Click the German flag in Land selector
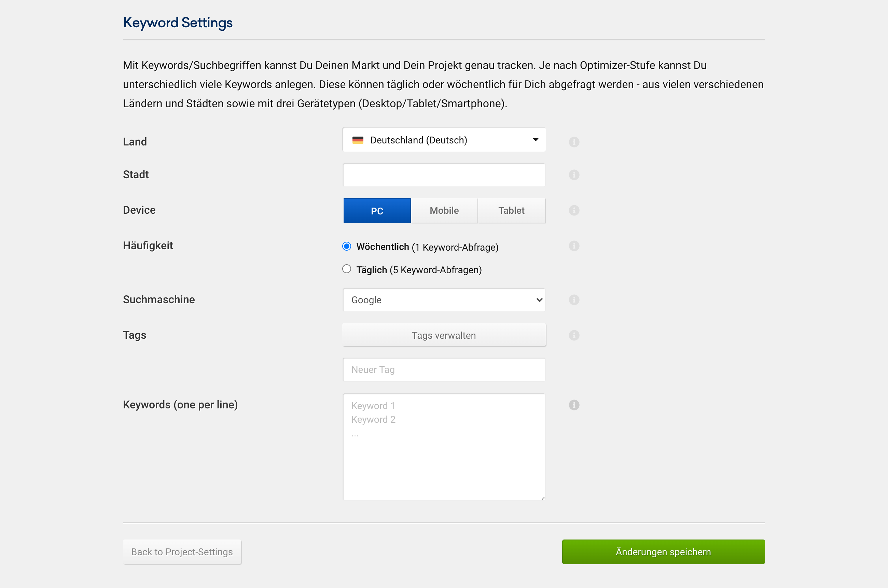Screen dimensions: 888x588 click(x=358, y=140)
